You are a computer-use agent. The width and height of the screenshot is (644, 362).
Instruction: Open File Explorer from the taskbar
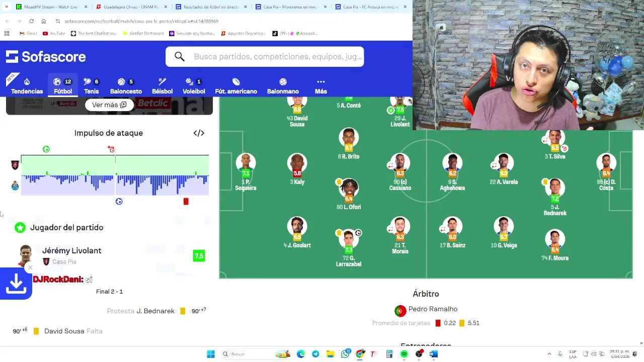click(x=330, y=354)
